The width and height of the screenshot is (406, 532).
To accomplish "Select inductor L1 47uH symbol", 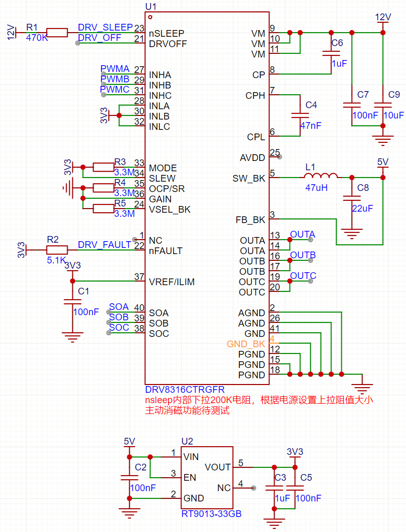I will (x=321, y=175).
